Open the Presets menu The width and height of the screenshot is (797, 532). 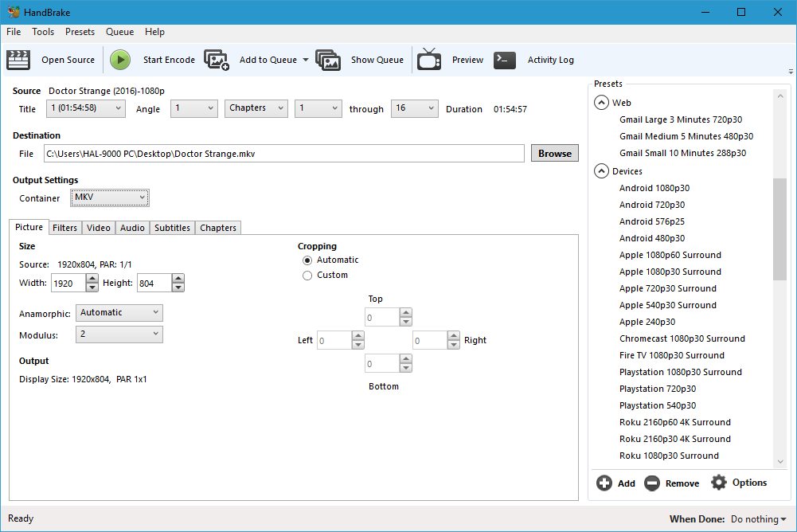click(x=80, y=32)
